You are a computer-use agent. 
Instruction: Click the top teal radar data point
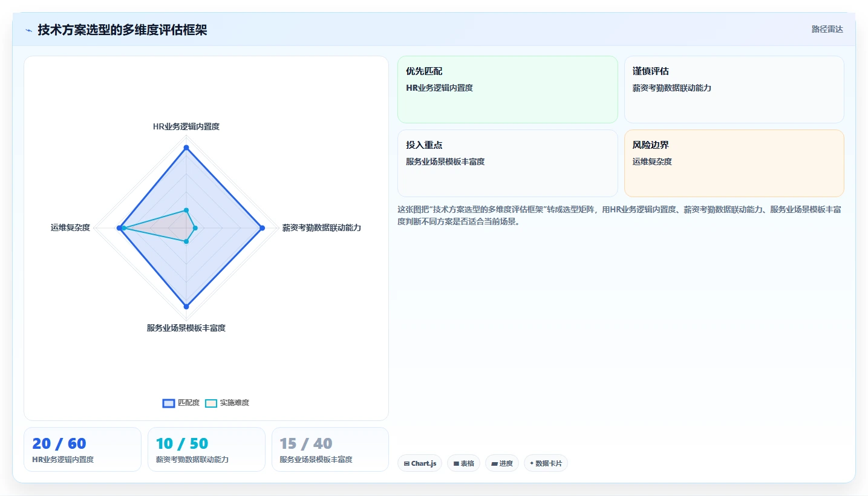click(186, 210)
